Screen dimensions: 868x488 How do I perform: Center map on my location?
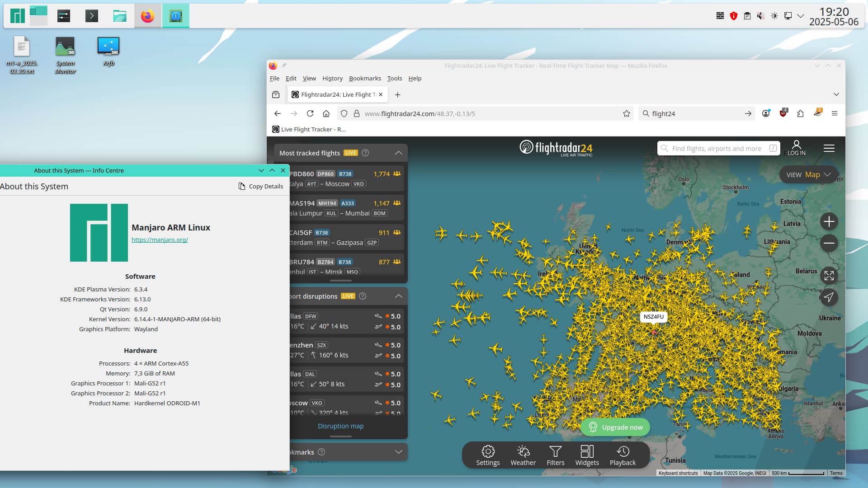pyautogui.click(x=829, y=297)
